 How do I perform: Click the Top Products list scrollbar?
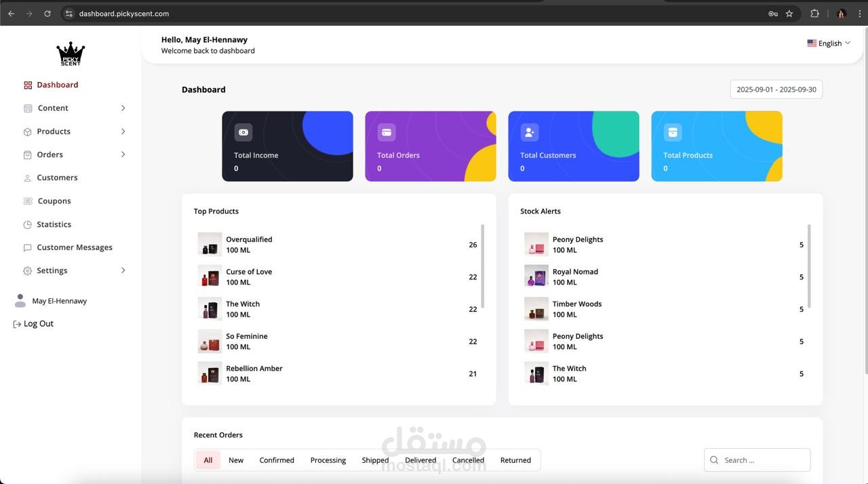(483, 266)
